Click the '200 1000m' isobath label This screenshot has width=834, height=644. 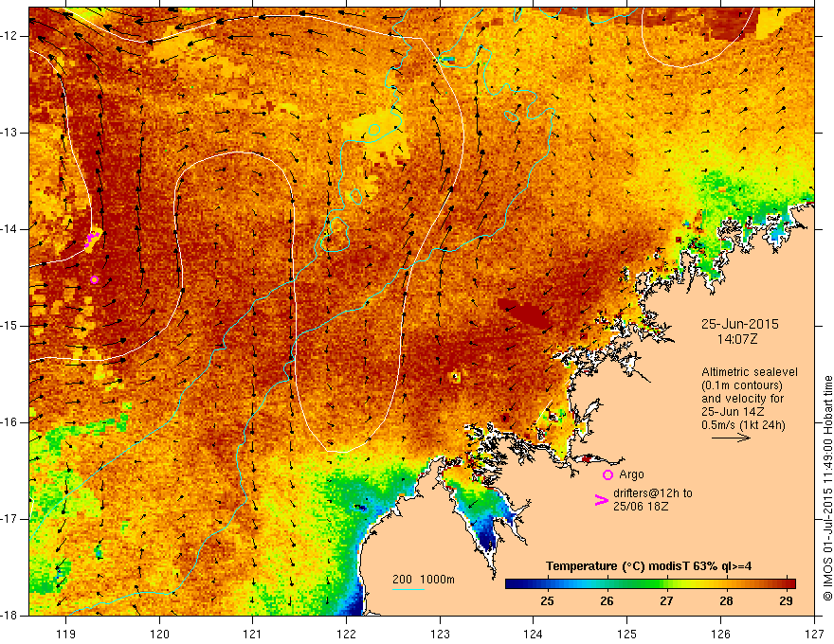(424, 580)
